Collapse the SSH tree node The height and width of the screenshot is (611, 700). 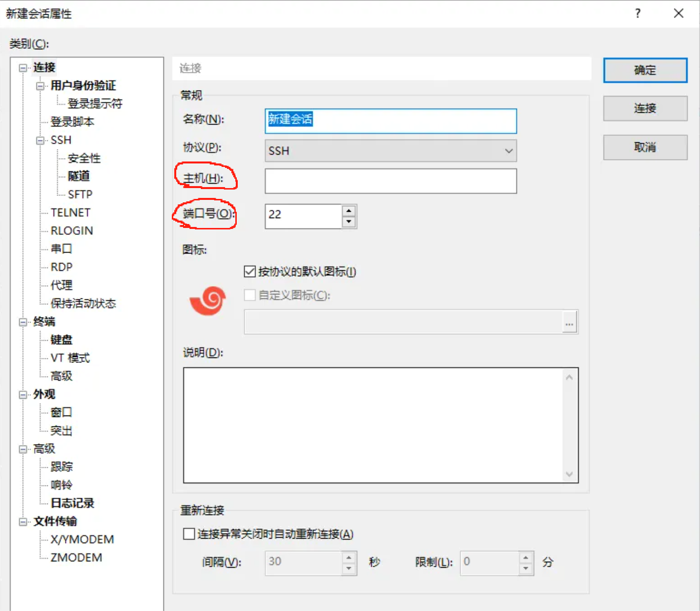click(40, 141)
